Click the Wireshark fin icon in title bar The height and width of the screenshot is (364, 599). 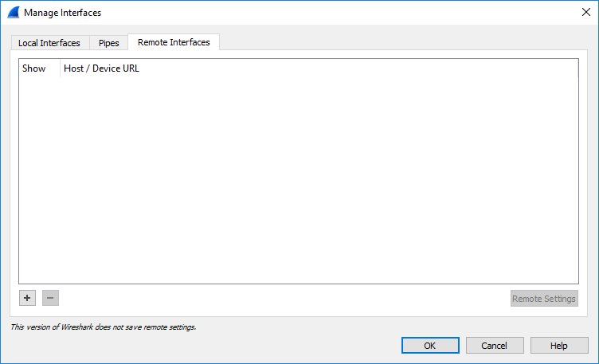coord(13,13)
